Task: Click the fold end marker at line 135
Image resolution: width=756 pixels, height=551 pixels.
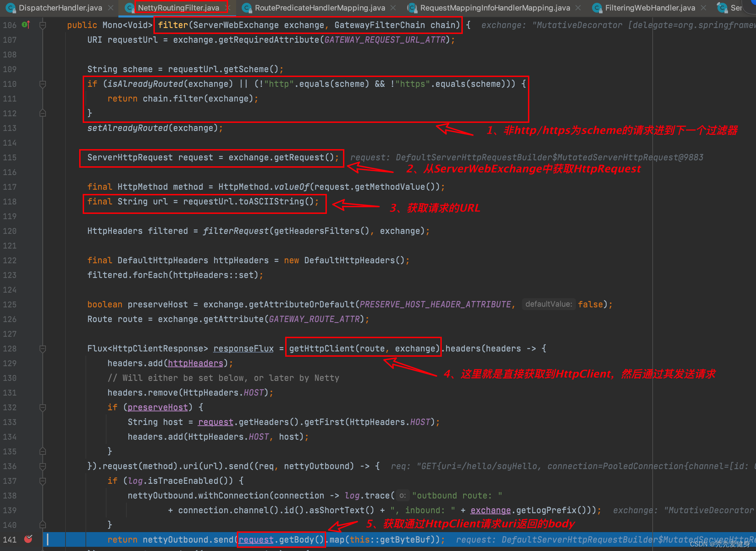Action: point(43,451)
